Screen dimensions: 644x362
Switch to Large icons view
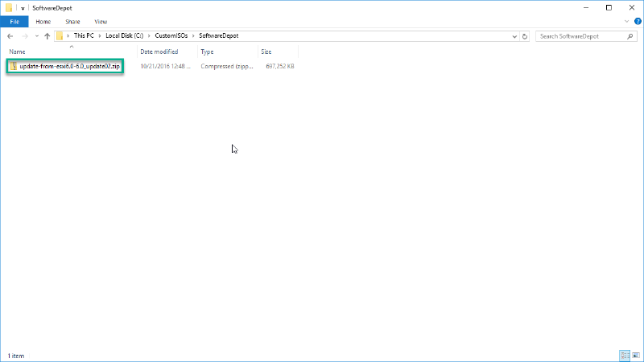click(x=636, y=356)
